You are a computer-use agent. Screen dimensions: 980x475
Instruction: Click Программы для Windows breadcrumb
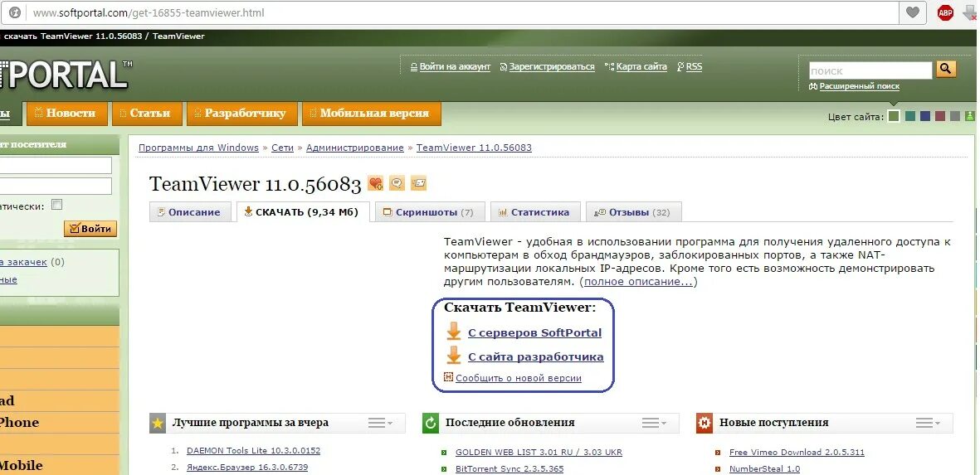tap(199, 148)
